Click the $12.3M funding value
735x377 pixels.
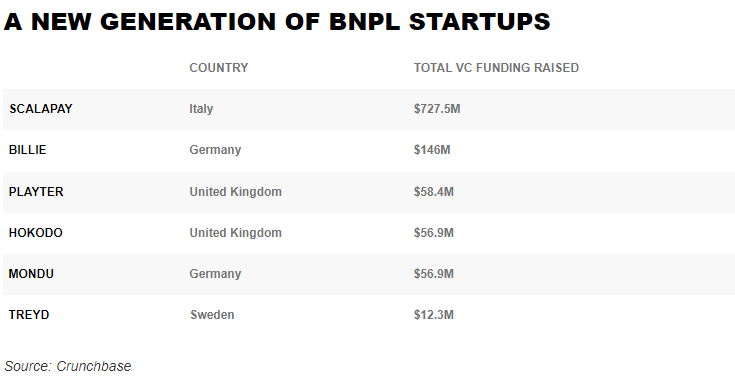[434, 315]
